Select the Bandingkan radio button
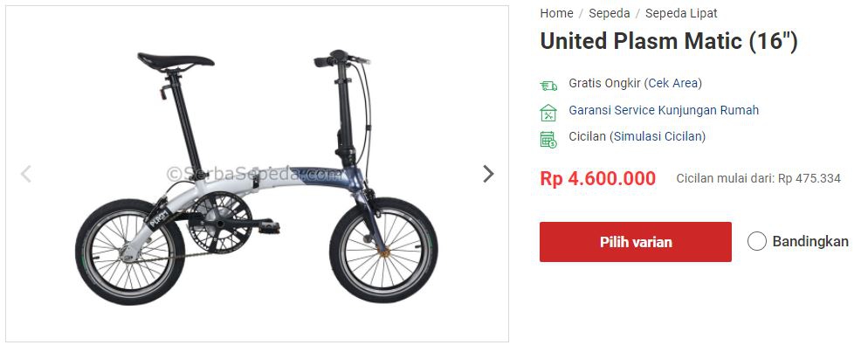This screenshot has height=352, width=868. click(757, 241)
